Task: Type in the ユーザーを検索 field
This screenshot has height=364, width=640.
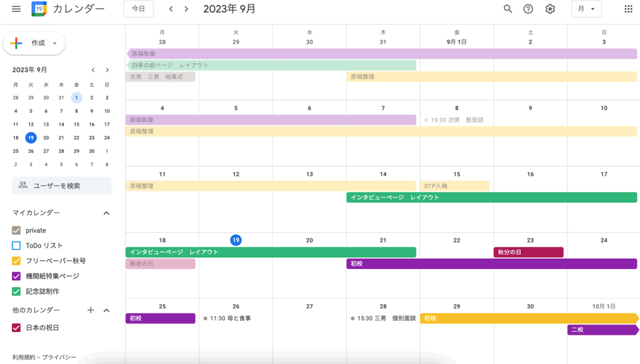Action: pyautogui.click(x=62, y=186)
